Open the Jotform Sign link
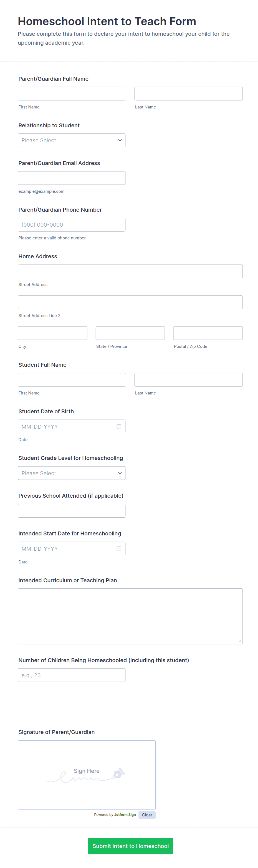Viewport: 258px width, 868px height. point(125,815)
